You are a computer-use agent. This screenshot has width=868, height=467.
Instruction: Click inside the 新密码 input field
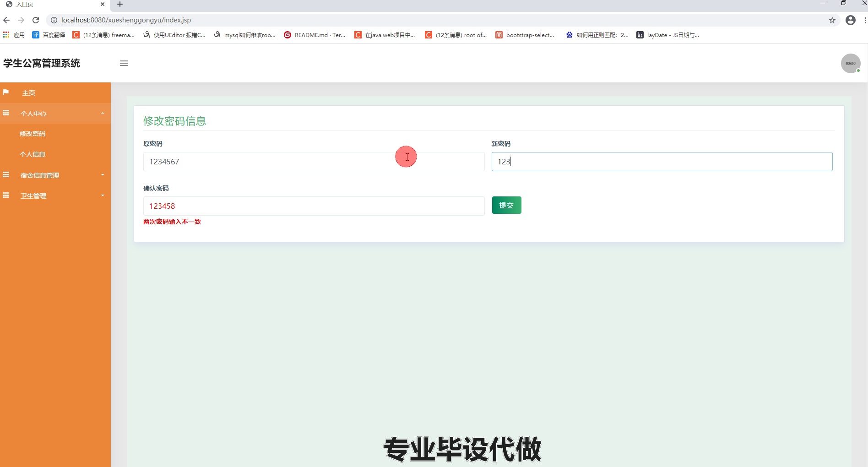[x=662, y=162]
